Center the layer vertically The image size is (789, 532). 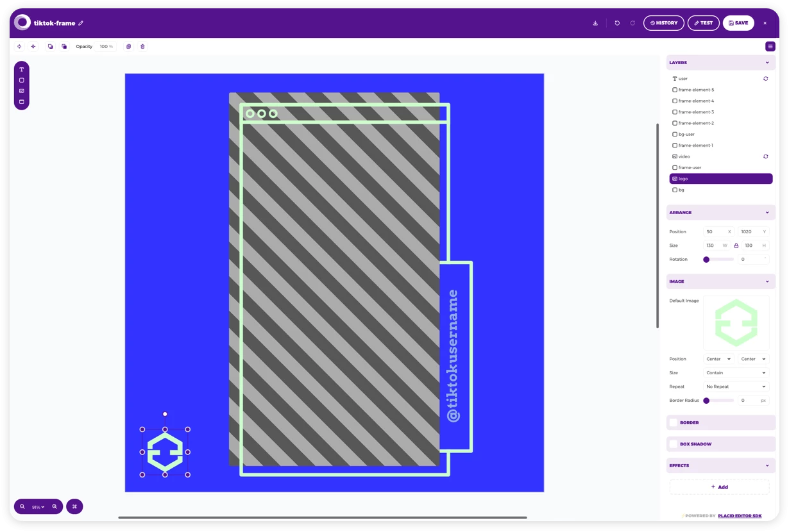point(33,46)
